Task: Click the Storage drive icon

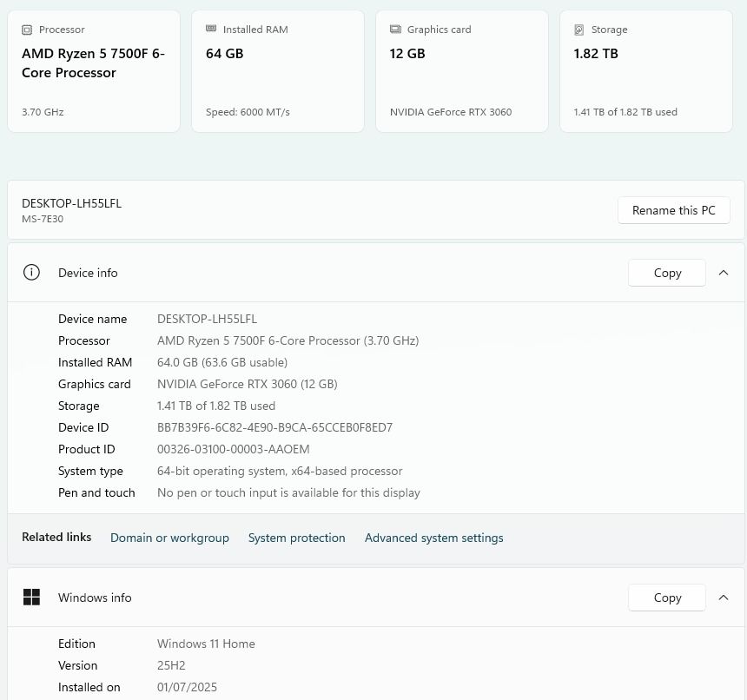Action: point(578,30)
